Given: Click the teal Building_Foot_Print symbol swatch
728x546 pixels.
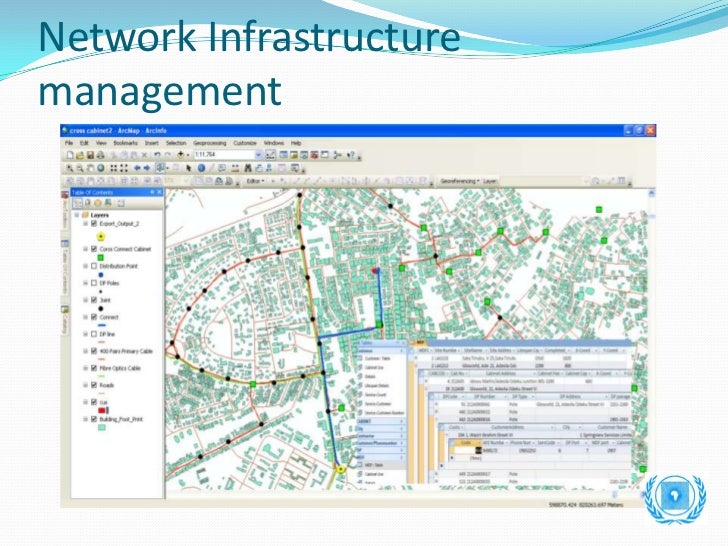Looking at the screenshot, I should click(x=101, y=427).
